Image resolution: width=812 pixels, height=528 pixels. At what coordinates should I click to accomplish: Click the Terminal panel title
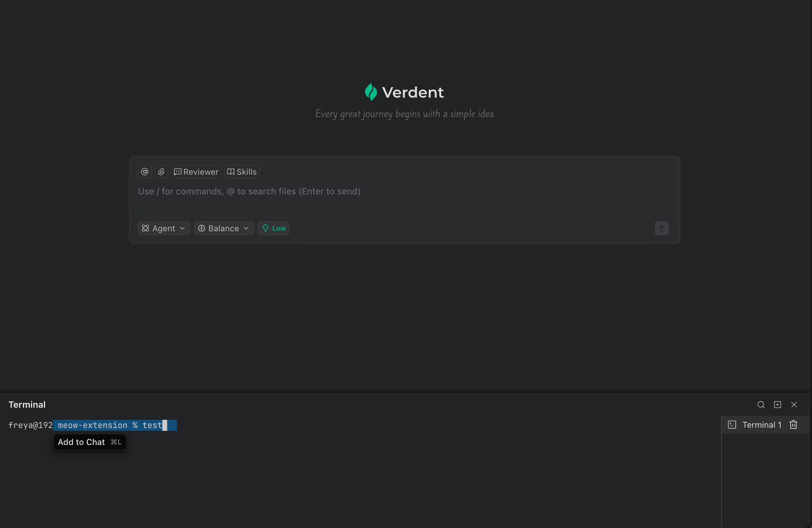[x=27, y=405]
